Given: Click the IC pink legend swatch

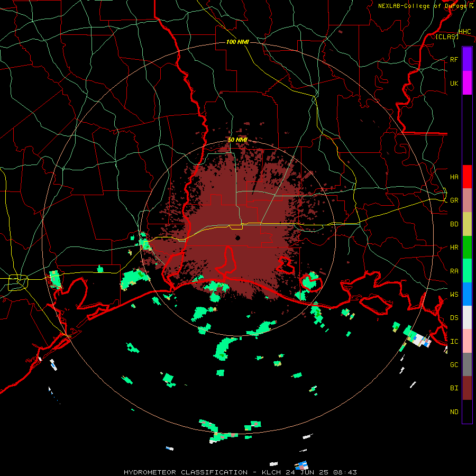Looking at the screenshot, I should [x=467, y=341].
